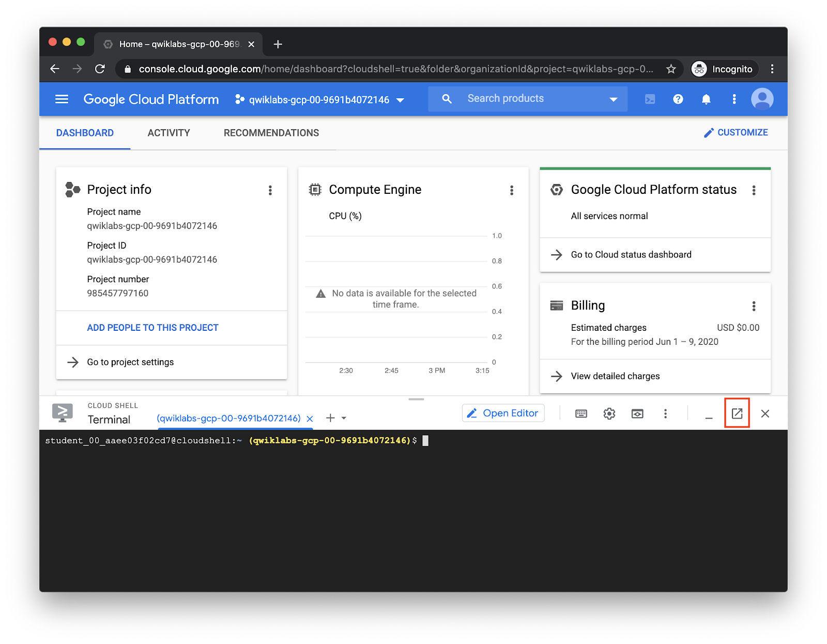Click the Google Cloud Platform logo text

(151, 99)
